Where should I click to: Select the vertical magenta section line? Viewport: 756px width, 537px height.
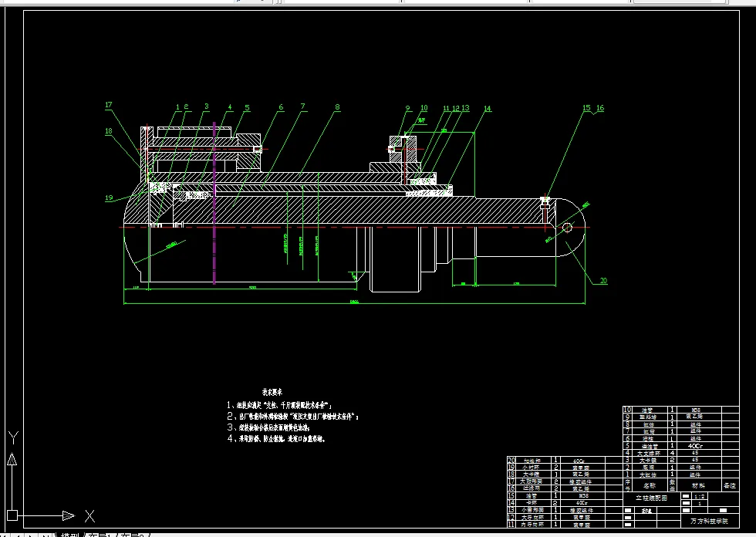click(x=214, y=202)
